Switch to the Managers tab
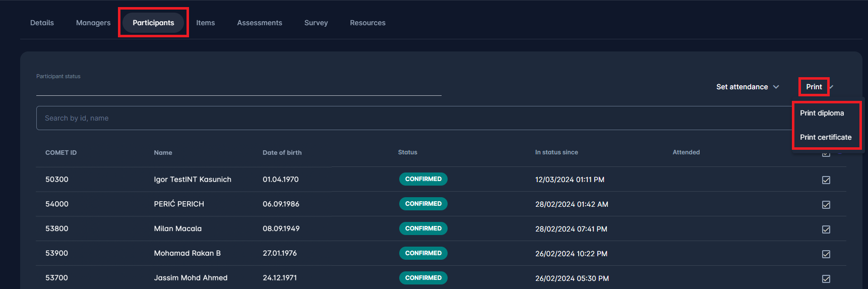The height and width of the screenshot is (289, 868). [x=93, y=23]
